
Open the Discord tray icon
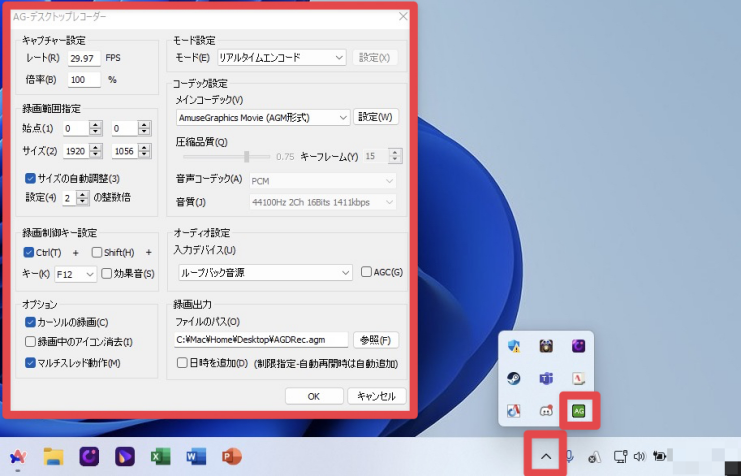point(546,410)
